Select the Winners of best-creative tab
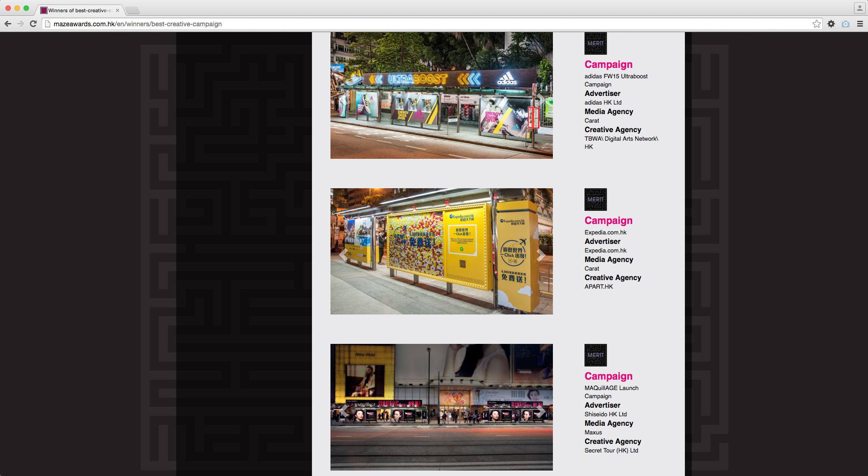 pos(77,10)
